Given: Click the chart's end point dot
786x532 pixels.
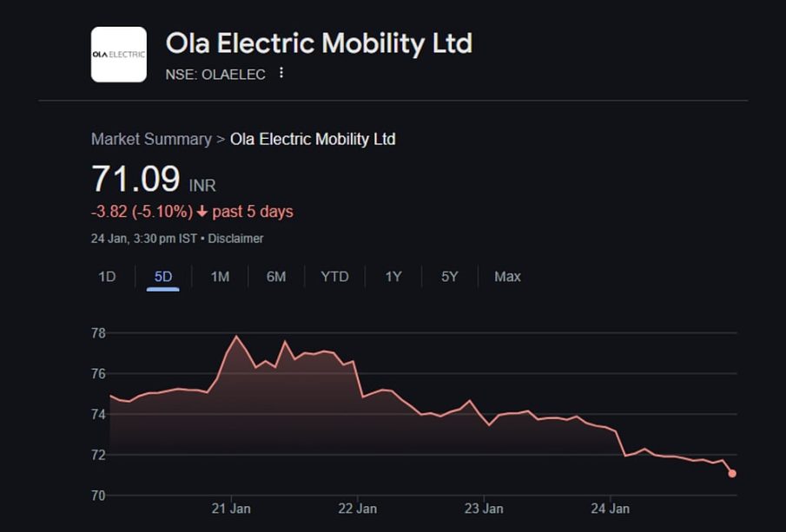Looking at the screenshot, I should [732, 473].
